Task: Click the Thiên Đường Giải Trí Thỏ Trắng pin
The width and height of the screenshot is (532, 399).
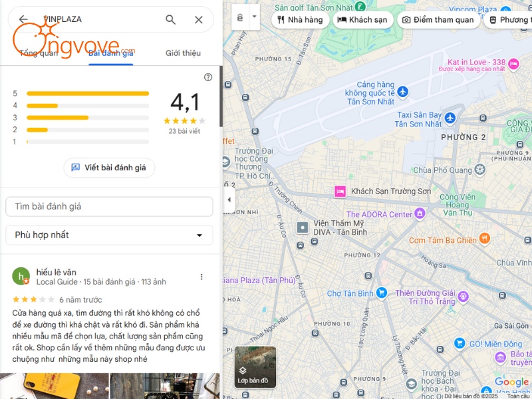Action: point(463,297)
